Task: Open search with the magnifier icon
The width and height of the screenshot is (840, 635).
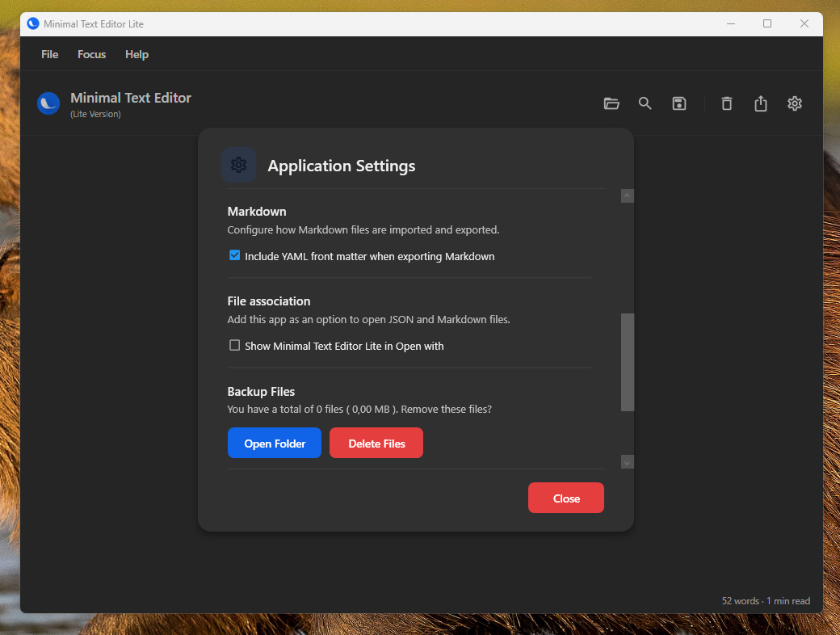Action: [x=645, y=103]
